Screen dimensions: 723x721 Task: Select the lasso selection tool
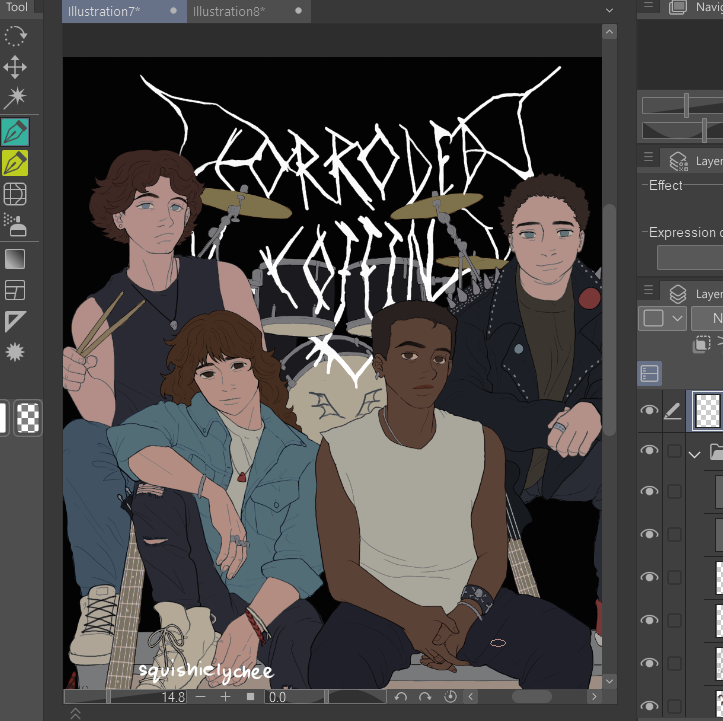point(15,36)
